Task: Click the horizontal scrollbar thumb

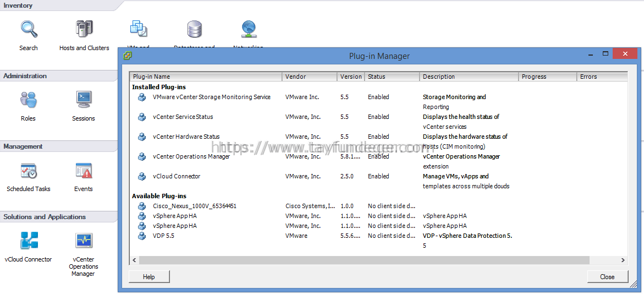Action: (x=364, y=260)
